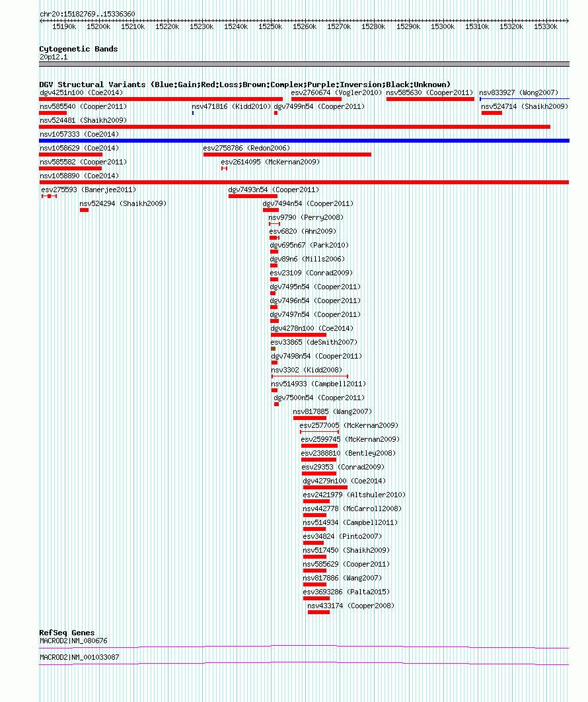Select the nsv471816 (Kidd2010) label
Image resolution: width=588 pixels, height=702 pixels.
[231, 106]
